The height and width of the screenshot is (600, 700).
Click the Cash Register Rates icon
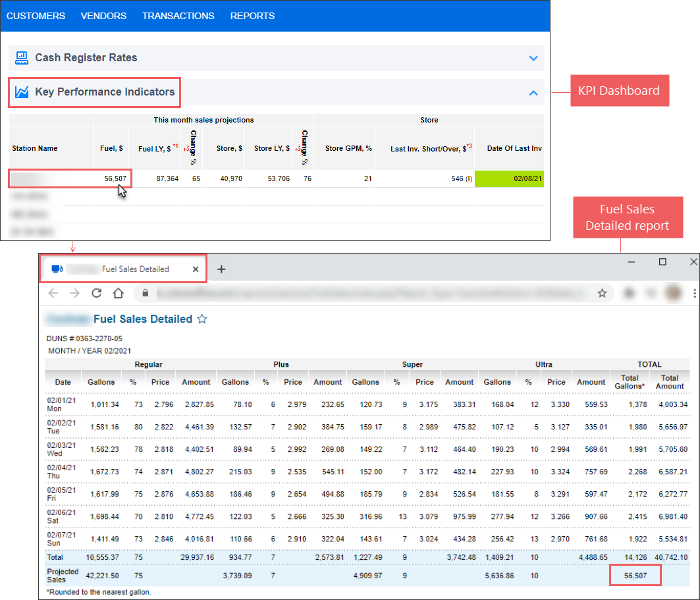pos(22,58)
